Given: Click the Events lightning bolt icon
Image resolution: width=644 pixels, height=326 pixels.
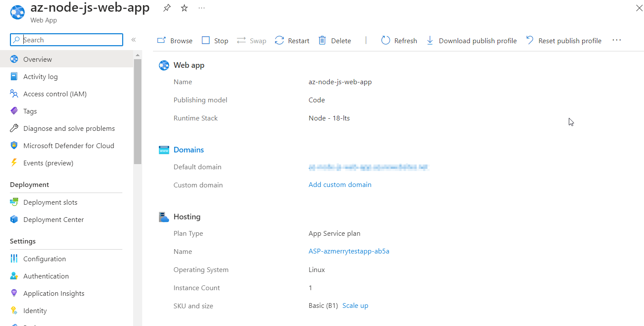Looking at the screenshot, I should [14, 163].
